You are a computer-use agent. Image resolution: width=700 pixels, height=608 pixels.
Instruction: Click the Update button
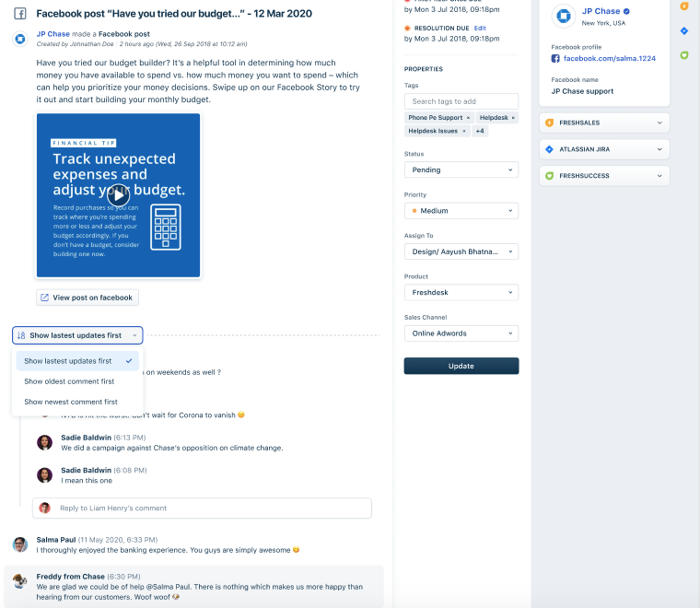461,366
